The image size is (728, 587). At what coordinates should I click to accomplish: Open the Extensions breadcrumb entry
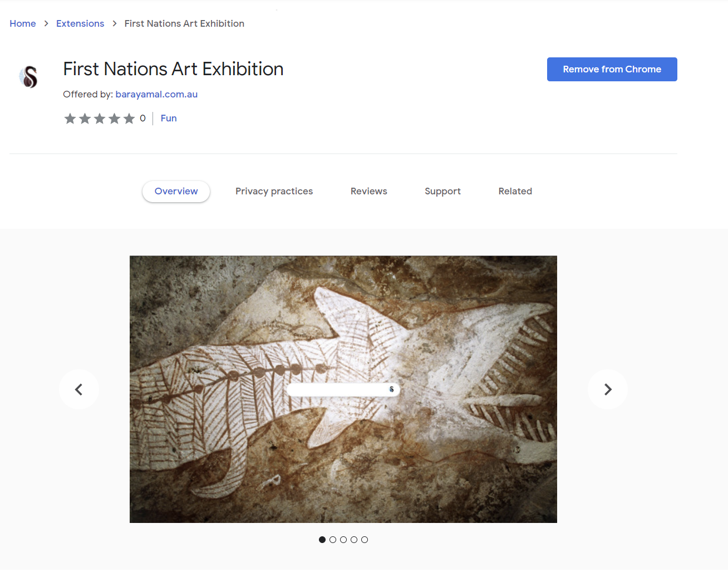pyautogui.click(x=80, y=23)
